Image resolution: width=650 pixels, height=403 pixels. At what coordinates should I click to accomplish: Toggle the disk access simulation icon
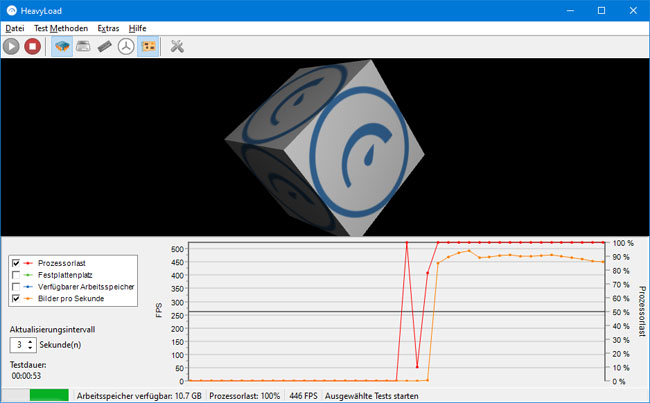coord(126,46)
